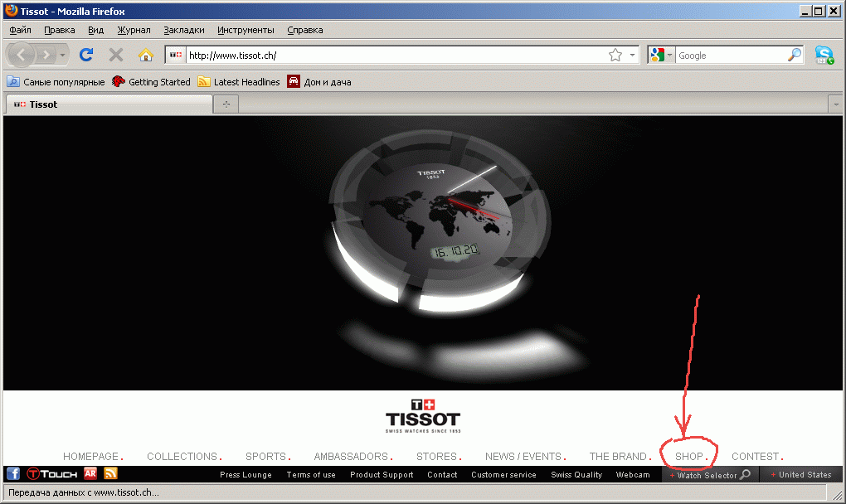Open Tissot Facebook page icon
The height and width of the screenshot is (504, 846).
pos(13,474)
